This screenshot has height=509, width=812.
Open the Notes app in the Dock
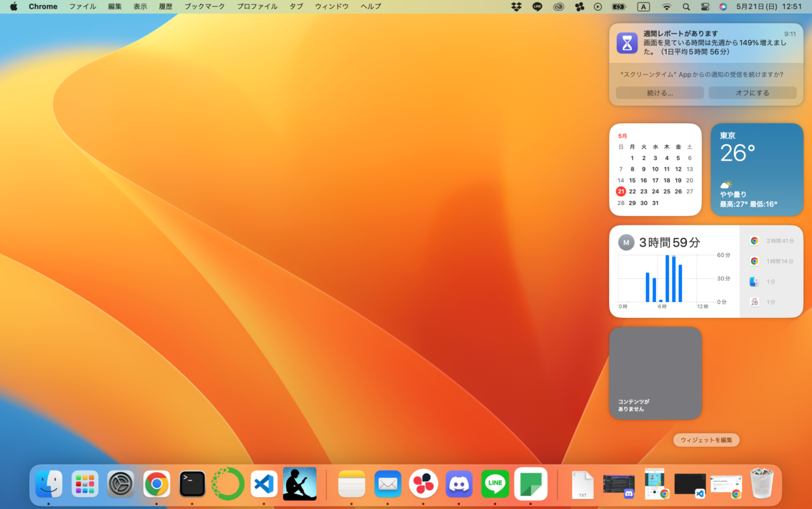pos(351,484)
